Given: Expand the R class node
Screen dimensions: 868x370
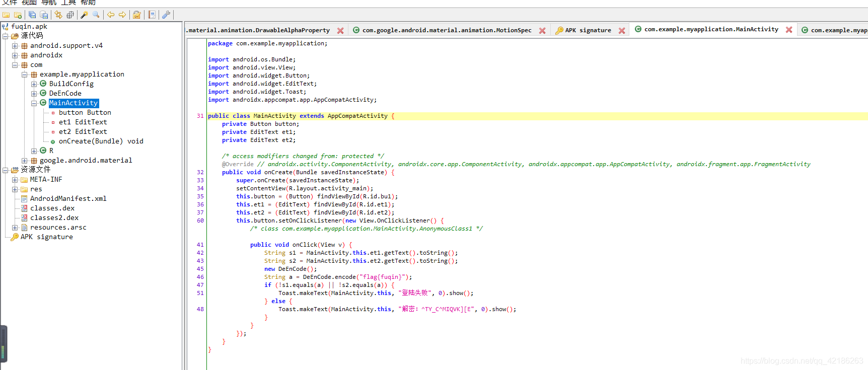Looking at the screenshot, I should pos(34,151).
